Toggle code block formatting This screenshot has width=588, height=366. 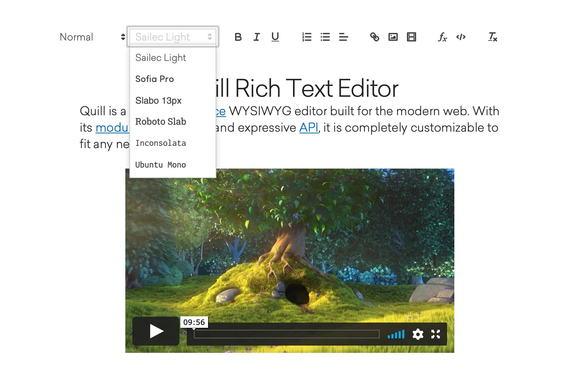pos(461,37)
